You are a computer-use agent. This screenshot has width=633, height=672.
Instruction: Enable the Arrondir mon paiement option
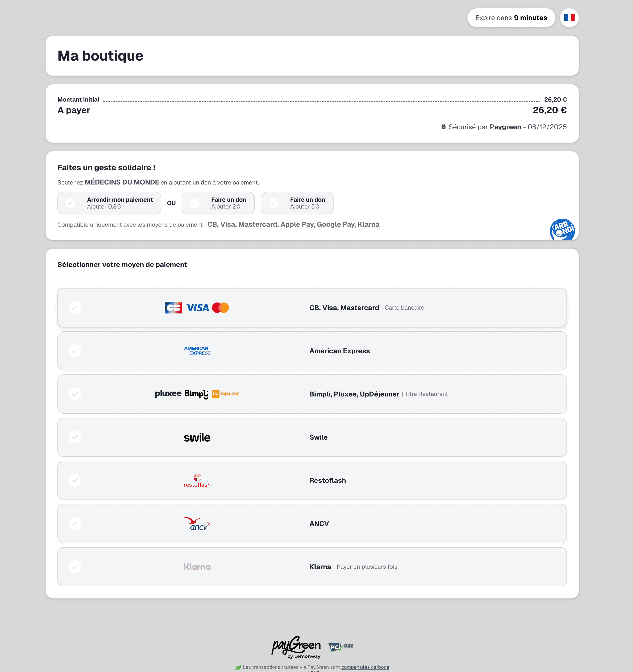(x=109, y=203)
